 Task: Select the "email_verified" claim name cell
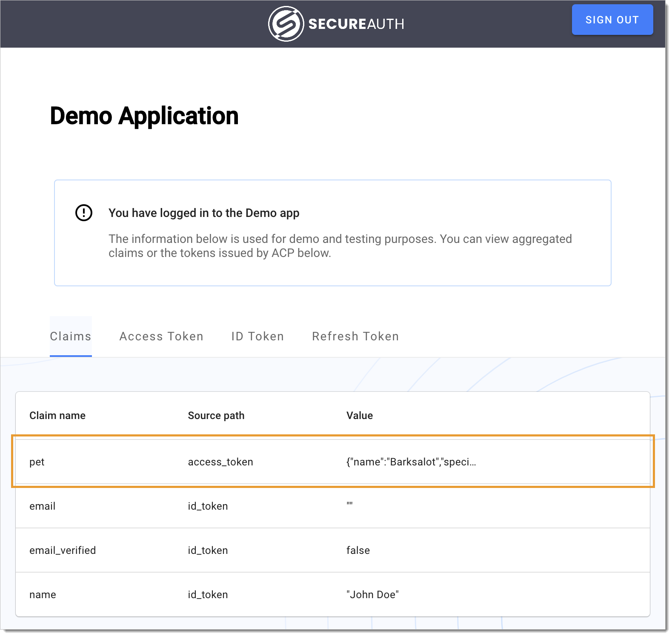(x=63, y=550)
